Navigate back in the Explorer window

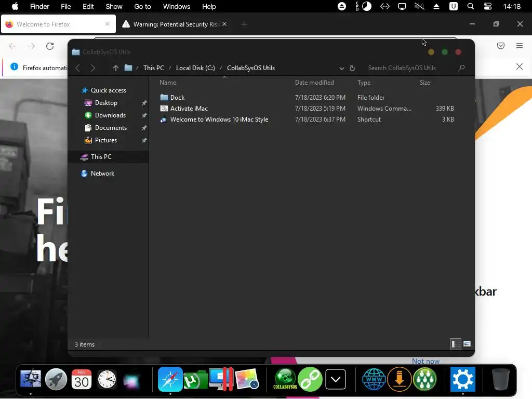point(78,68)
